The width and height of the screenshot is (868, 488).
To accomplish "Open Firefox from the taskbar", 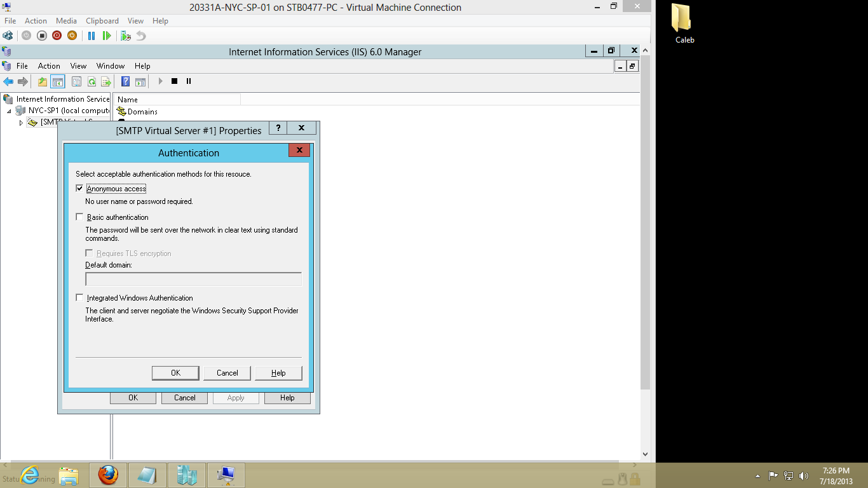I will 108,475.
